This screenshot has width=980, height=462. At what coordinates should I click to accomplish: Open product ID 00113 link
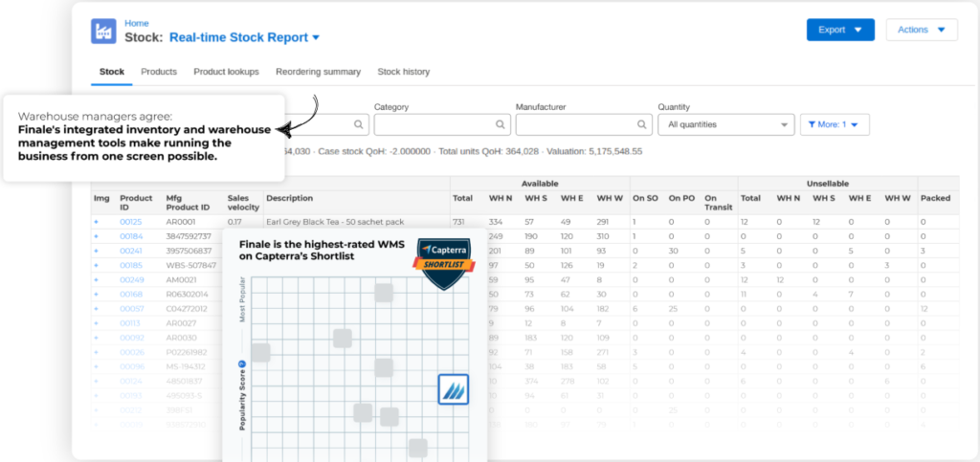point(130,323)
